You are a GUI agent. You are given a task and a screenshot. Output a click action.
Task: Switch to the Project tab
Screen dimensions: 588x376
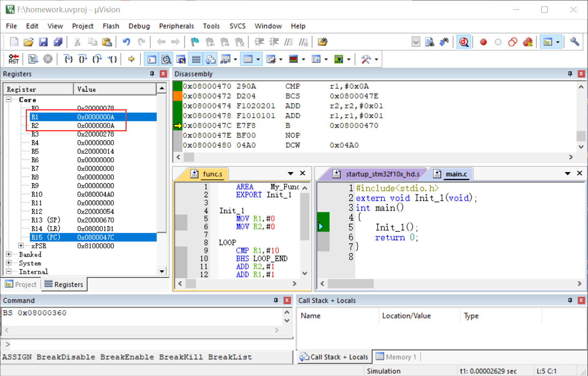[x=21, y=284]
